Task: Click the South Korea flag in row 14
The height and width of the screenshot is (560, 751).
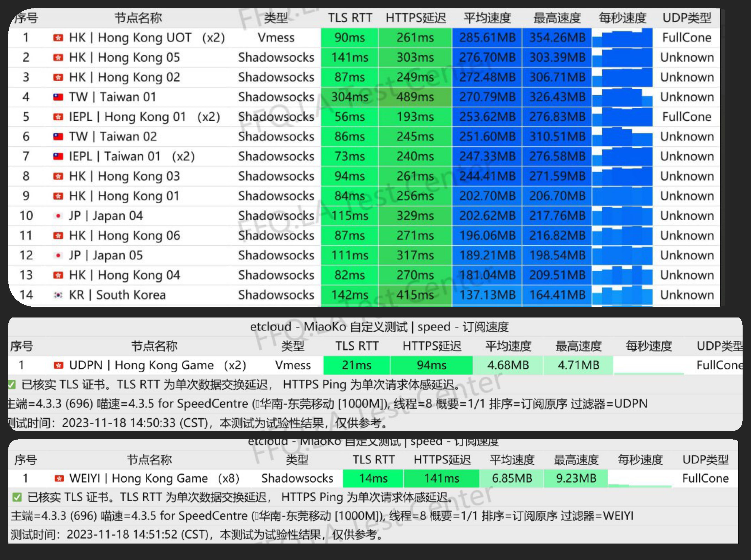Action: (58, 295)
